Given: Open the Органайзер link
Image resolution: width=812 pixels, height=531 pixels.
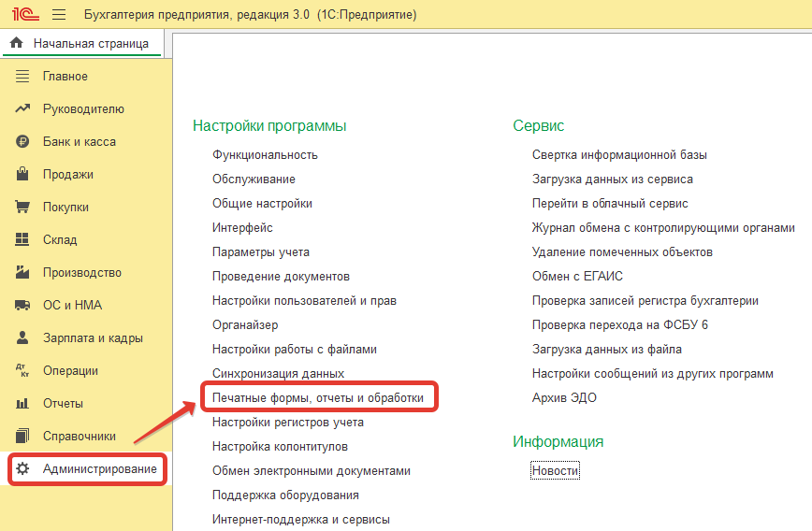Looking at the screenshot, I should 245,325.
